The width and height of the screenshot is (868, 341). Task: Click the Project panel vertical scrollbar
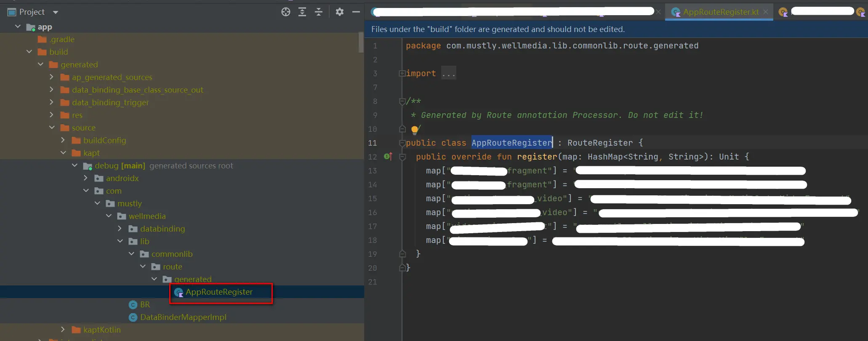point(361,42)
